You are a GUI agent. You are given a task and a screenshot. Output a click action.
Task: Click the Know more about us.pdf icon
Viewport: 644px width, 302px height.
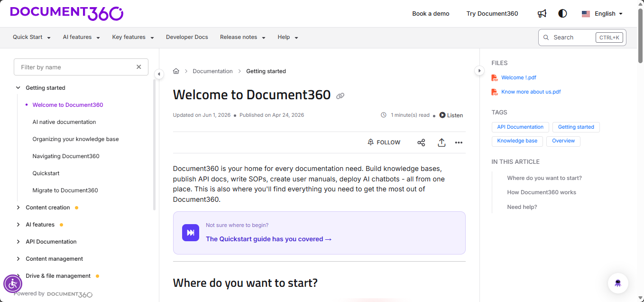495,92
